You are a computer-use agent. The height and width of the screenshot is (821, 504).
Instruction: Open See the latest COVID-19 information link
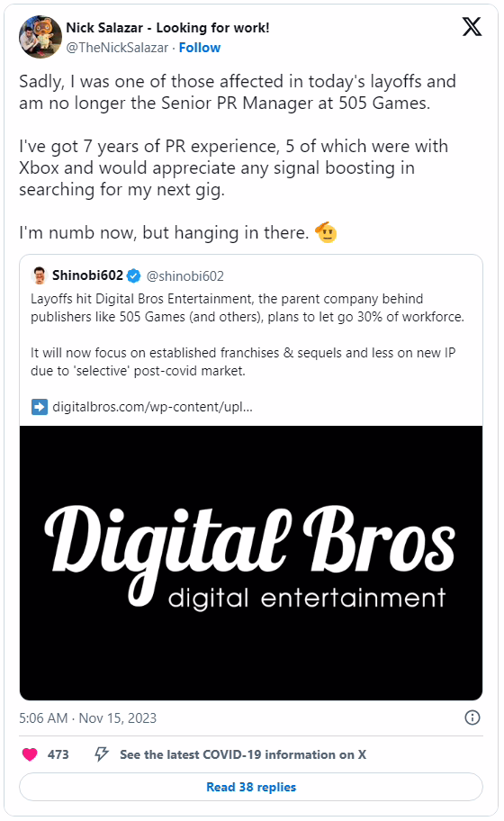tap(243, 754)
